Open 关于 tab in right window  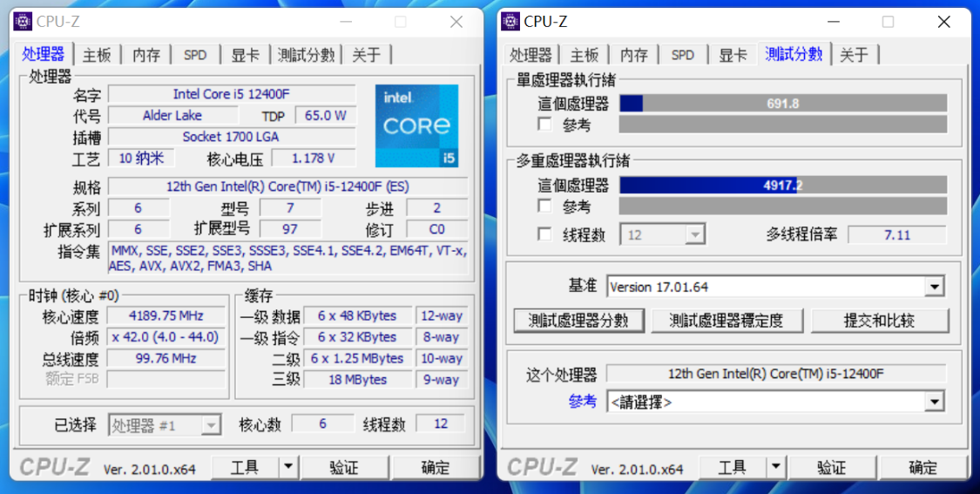[x=854, y=55]
